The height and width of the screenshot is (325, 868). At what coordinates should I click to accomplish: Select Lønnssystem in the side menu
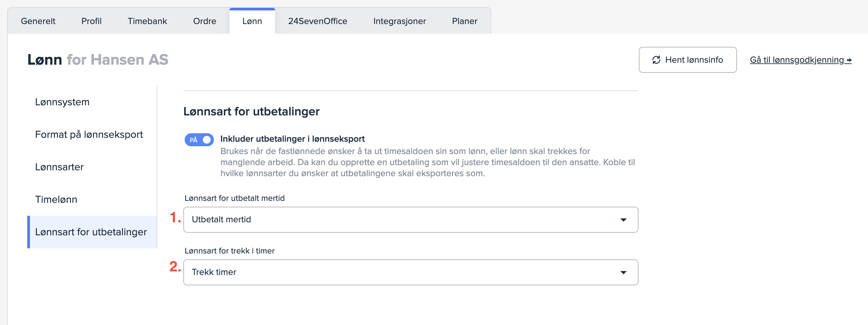[62, 102]
